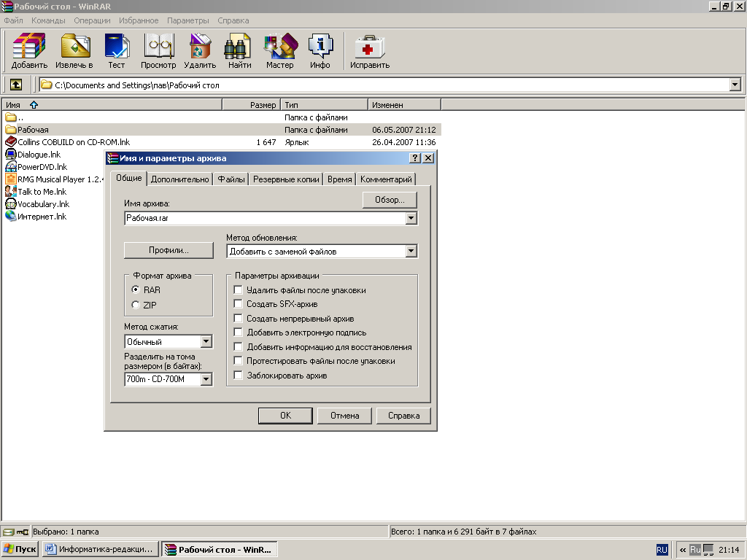Open the Просмотр (View) toolbar icon
The width and height of the screenshot is (747, 560).
(158, 51)
